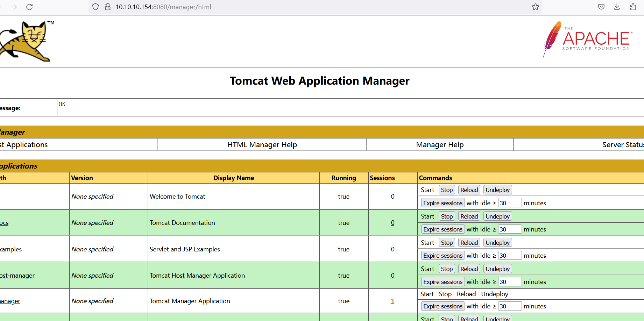Open the extensions puzzle icon
Image resolution: width=644 pixels, height=321 pixels.
(x=633, y=7)
